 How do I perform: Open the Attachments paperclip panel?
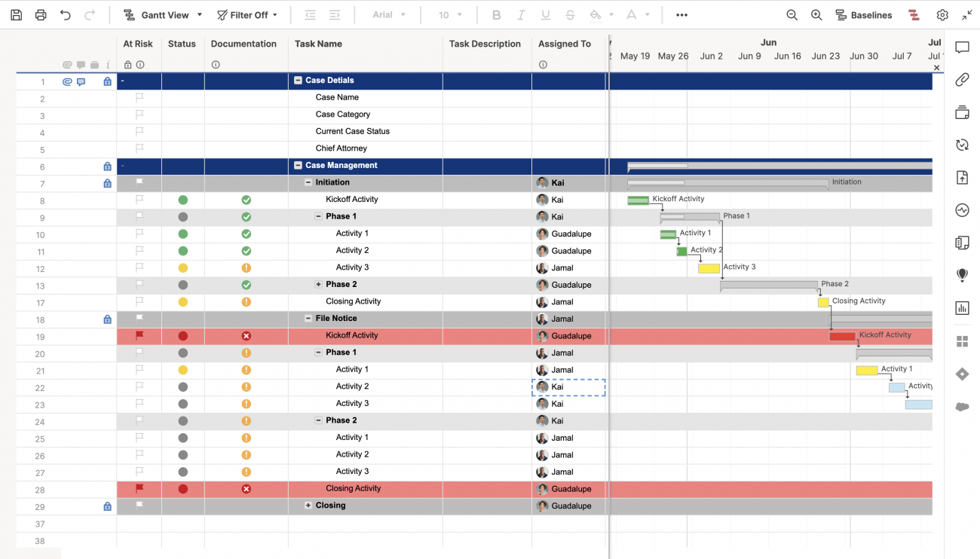962,80
